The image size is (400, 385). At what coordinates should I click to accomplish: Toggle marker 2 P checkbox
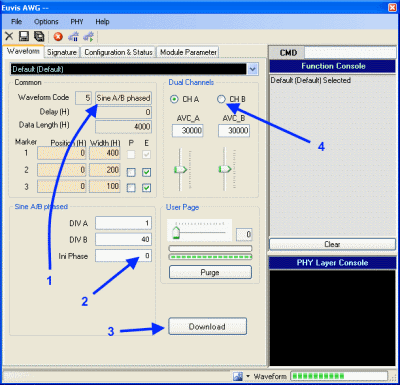[x=131, y=172]
